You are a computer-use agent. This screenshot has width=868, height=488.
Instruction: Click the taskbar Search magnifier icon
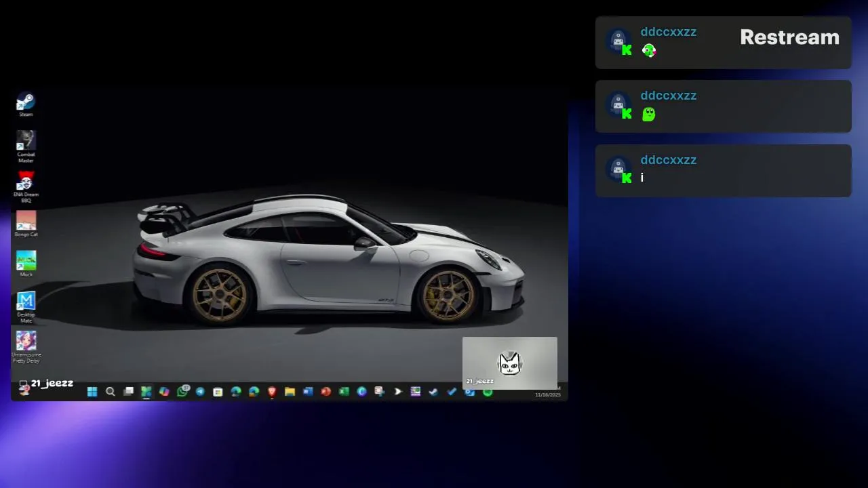(x=110, y=392)
